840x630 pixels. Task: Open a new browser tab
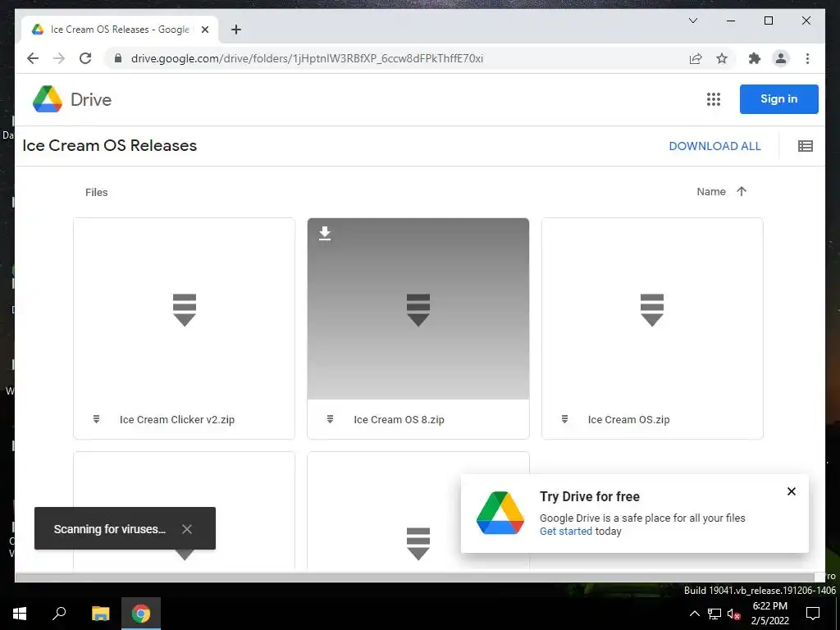[236, 30]
